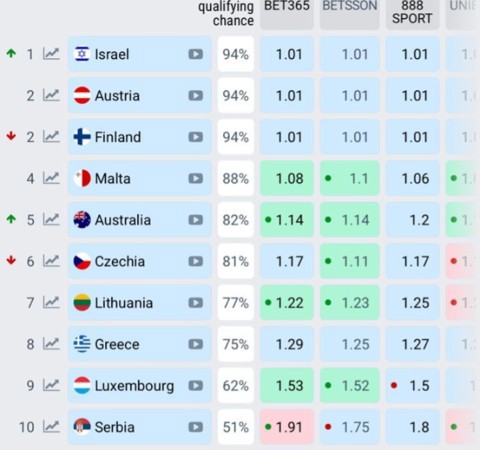The image size is (480, 450).
Task: Click BET365 odds 1.14 for Australia
Action: point(287,220)
